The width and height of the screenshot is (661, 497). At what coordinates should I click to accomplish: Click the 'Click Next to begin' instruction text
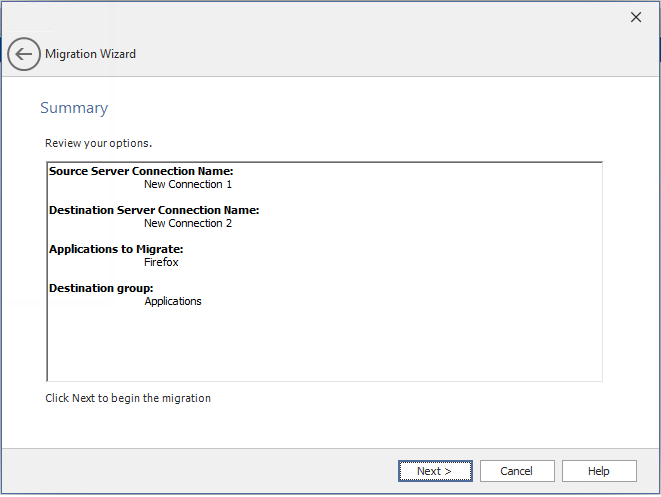pos(128,398)
